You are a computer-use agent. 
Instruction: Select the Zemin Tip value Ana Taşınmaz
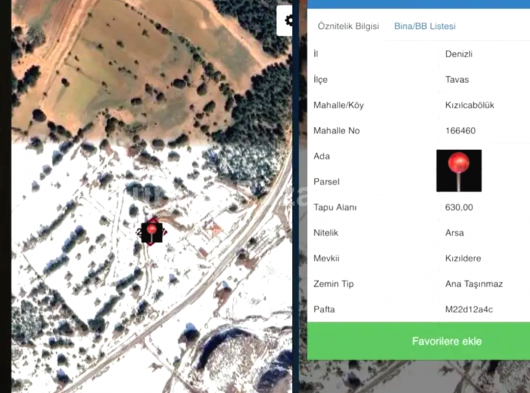click(474, 284)
